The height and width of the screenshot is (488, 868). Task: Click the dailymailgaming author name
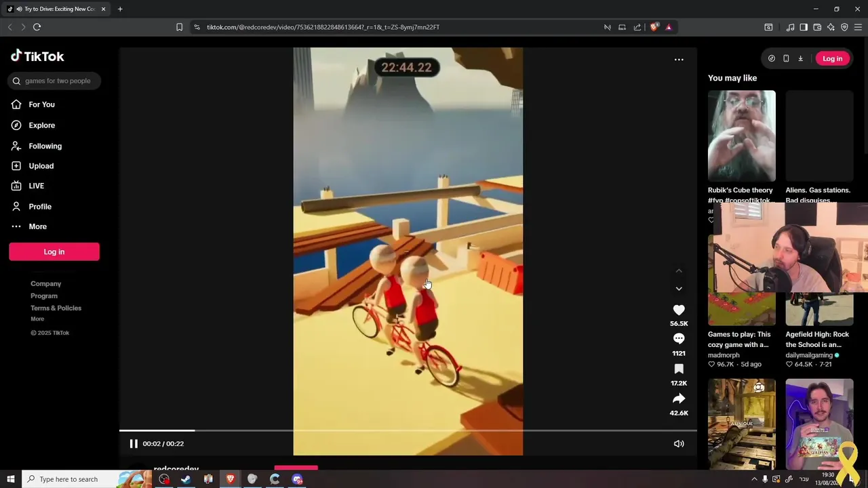(x=809, y=355)
